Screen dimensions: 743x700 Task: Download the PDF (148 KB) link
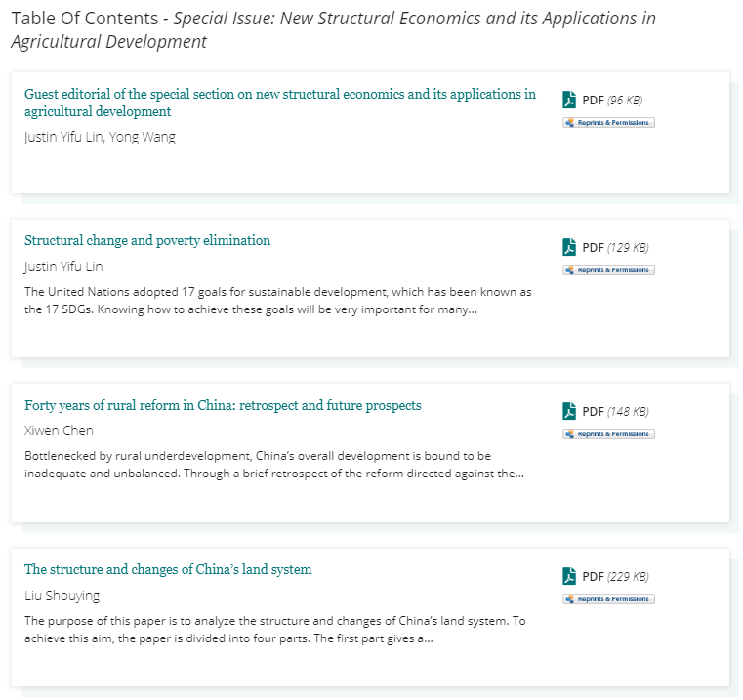tap(615, 412)
